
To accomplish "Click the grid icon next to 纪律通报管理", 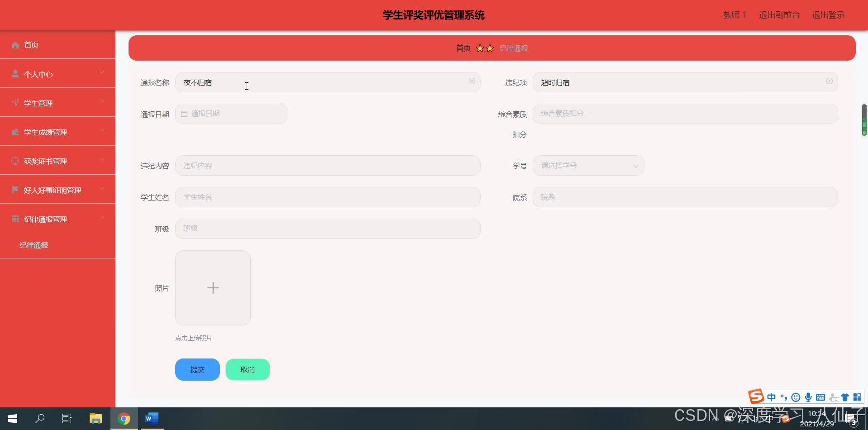I will [15, 219].
